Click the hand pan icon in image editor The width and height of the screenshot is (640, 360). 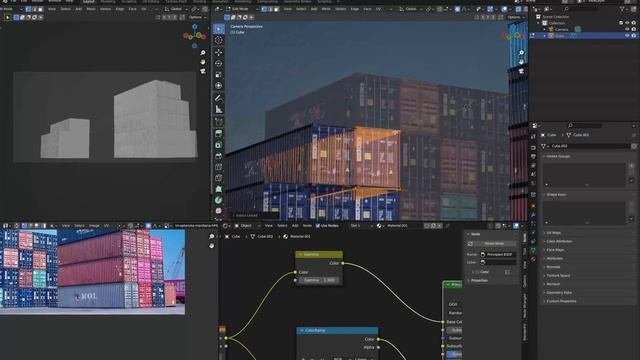211,245
